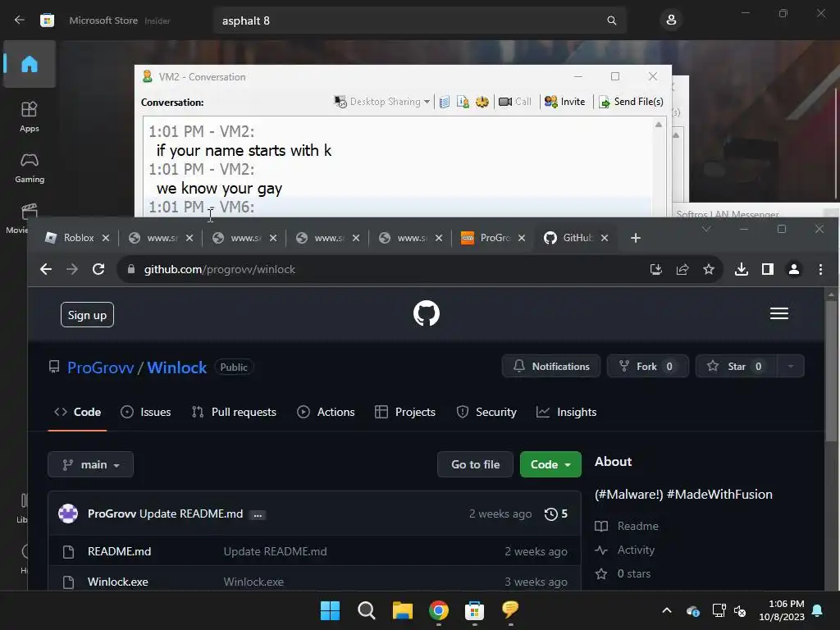Viewport: 840px width, 630px height.
Task: Open Apps section in Microsoft Store
Action: (x=30, y=116)
